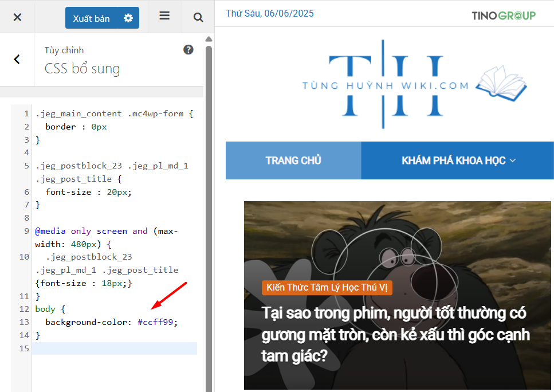Image resolution: width=554 pixels, height=392 pixels.
Task: Click the scrollbar up arrow
Action: 209,39
